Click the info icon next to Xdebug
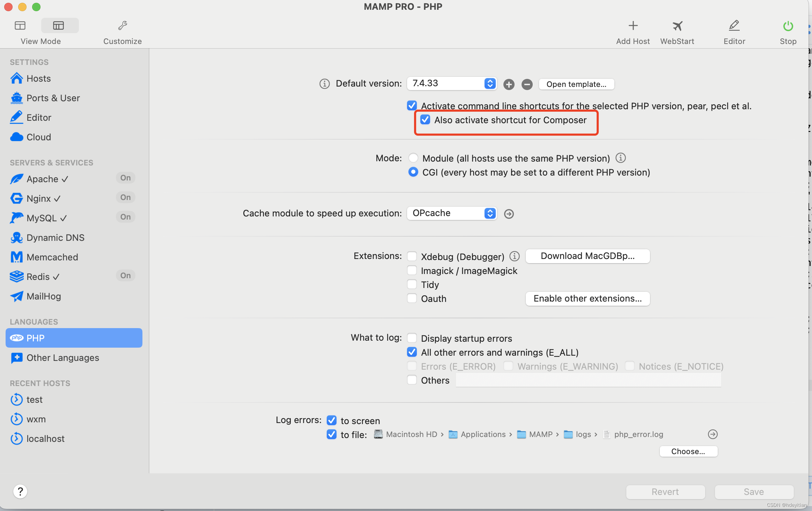The image size is (812, 511). point(514,256)
